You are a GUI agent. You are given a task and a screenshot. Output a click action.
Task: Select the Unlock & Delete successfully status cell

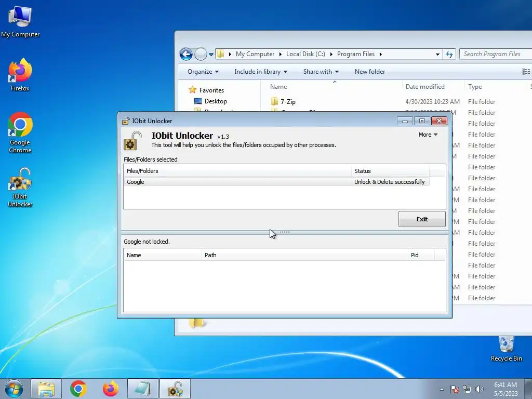(x=390, y=182)
